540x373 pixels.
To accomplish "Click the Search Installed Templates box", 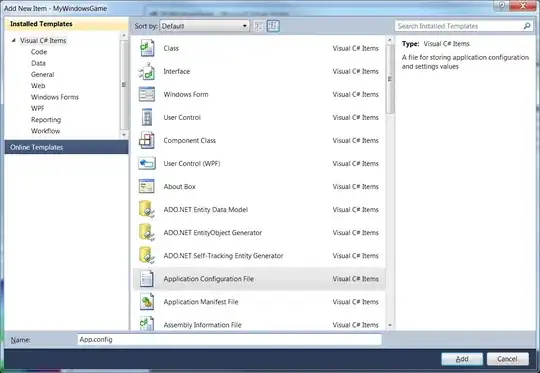I will coord(463,26).
